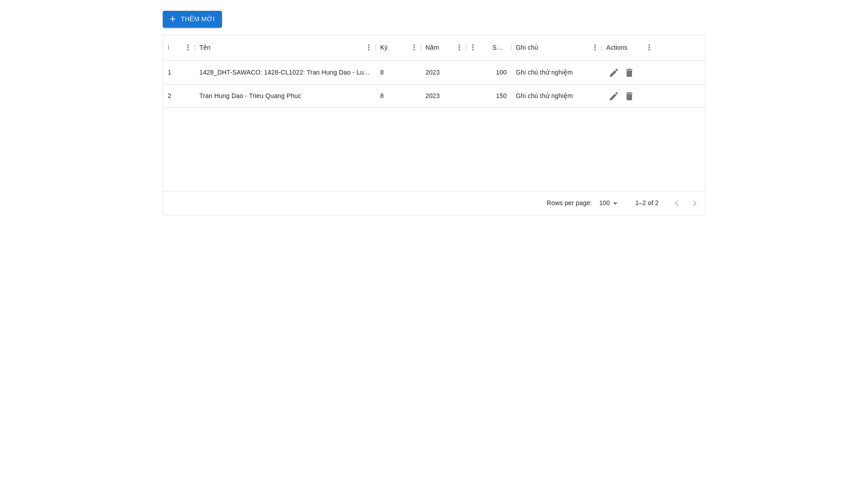Edit the first row with pencil icon
The height and width of the screenshot is (488, 868).
tap(613, 73)
